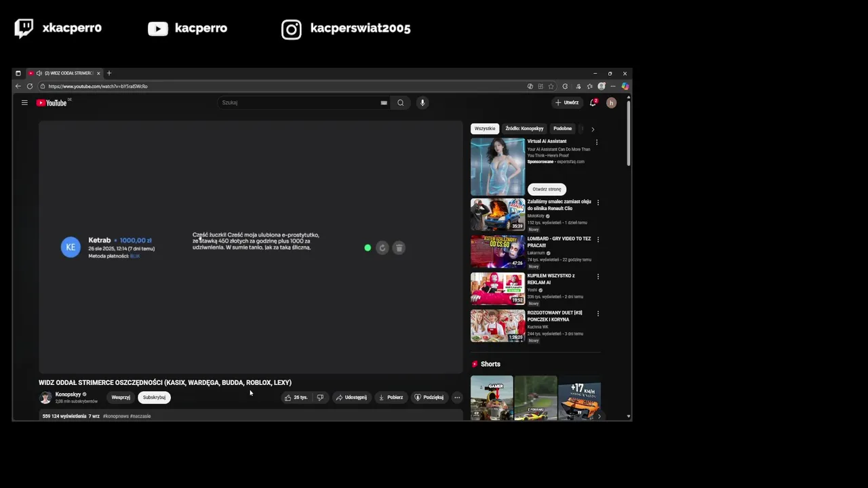
Task: Click the magnifier search button
Action: (401, 103)
